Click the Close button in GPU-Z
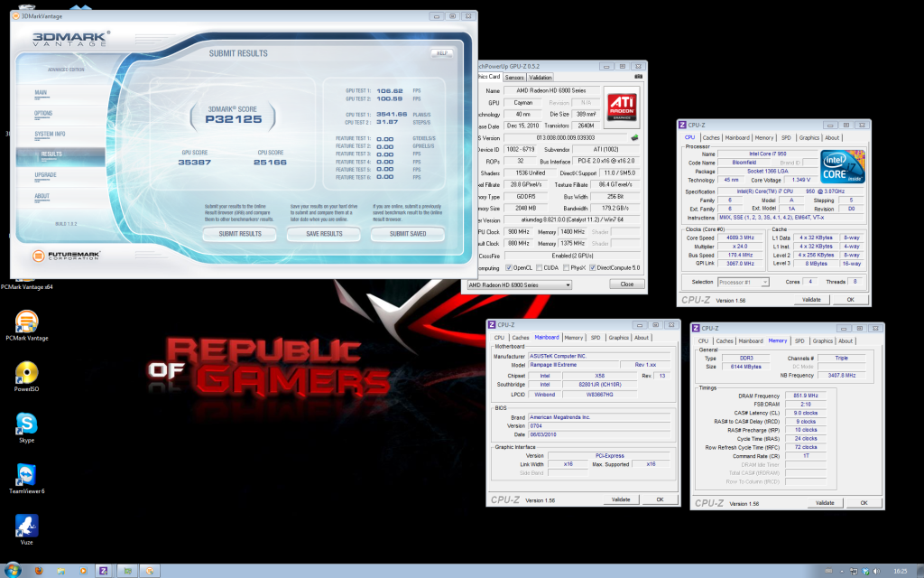 (x=626, y=284)
